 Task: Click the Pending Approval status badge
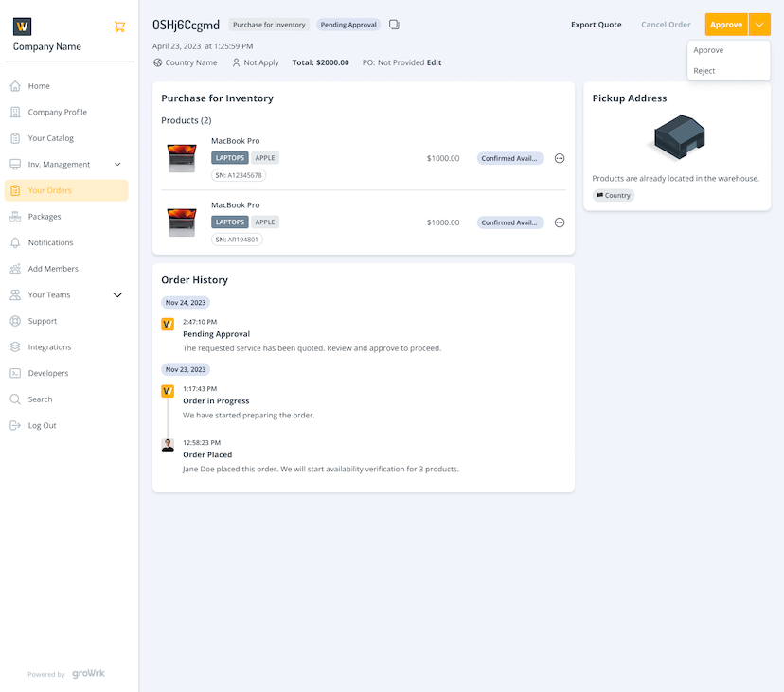[x=347, y=25]
